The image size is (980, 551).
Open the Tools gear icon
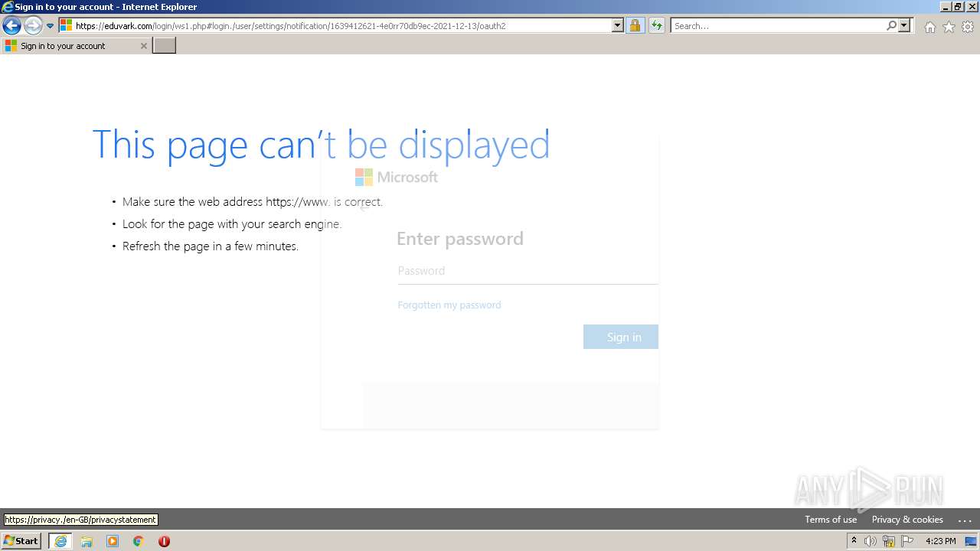pyautogui.click(x=968, y=27)
